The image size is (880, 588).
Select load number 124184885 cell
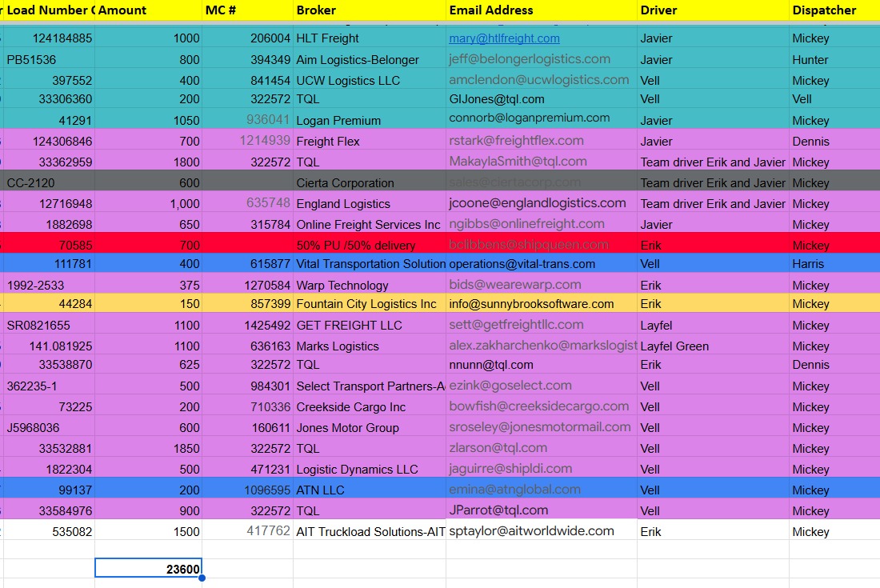[49, 38]
